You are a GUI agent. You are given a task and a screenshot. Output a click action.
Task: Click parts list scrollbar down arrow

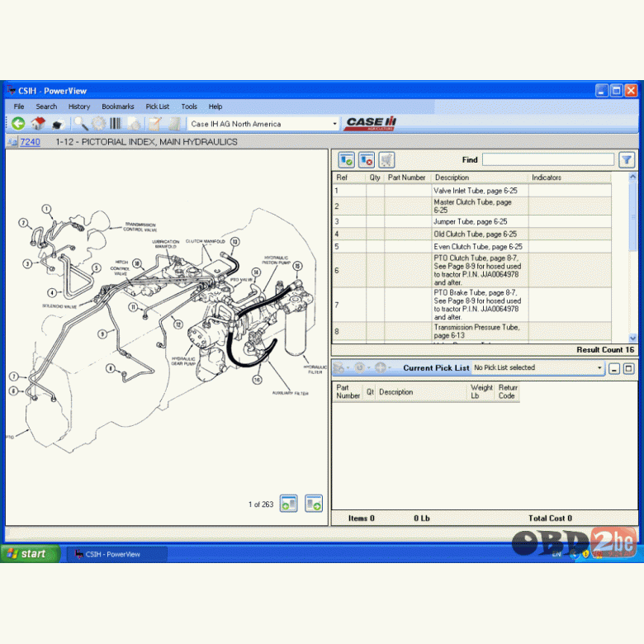633,338
